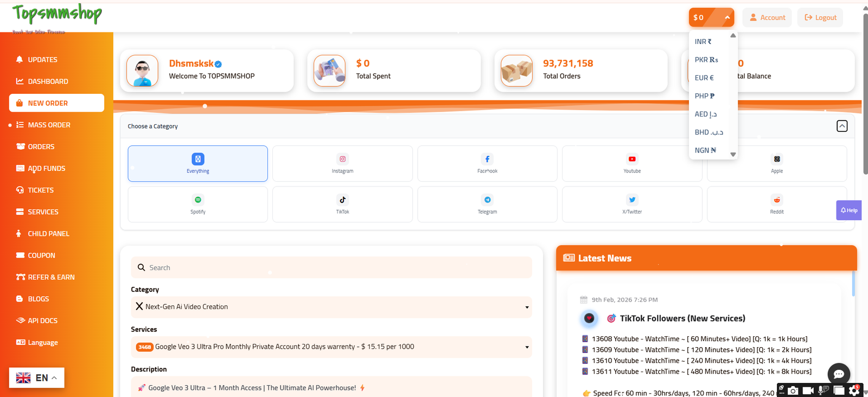Select the Telegram category icon

pos(487,200)
